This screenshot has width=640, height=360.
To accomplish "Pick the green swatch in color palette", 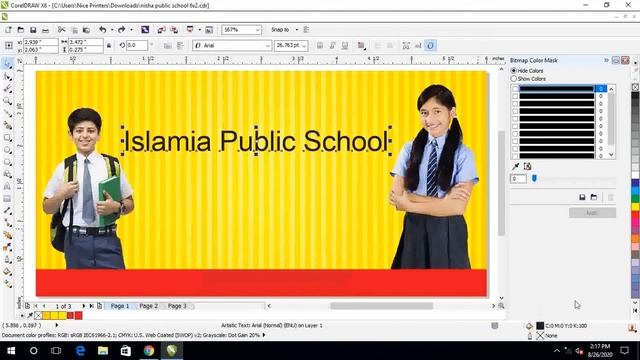I will point(636,198).
